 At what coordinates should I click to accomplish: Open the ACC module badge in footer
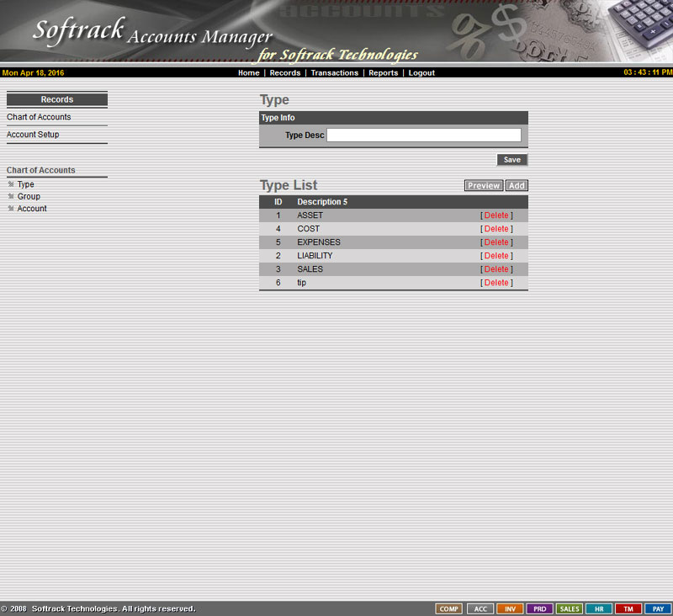click(x=480, y=608)
